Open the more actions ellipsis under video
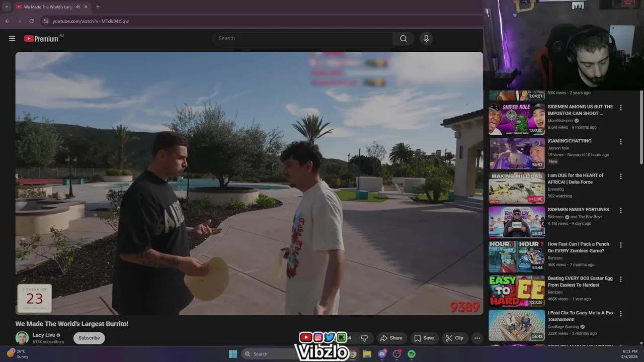The height and width of the screenshot is (362, 644). [x=477, y=338]
